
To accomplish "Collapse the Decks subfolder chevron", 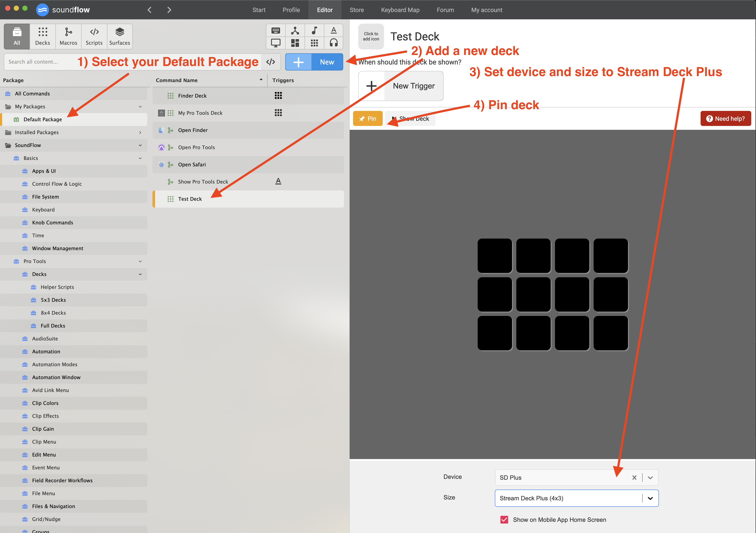I will [x=140, y=274].
